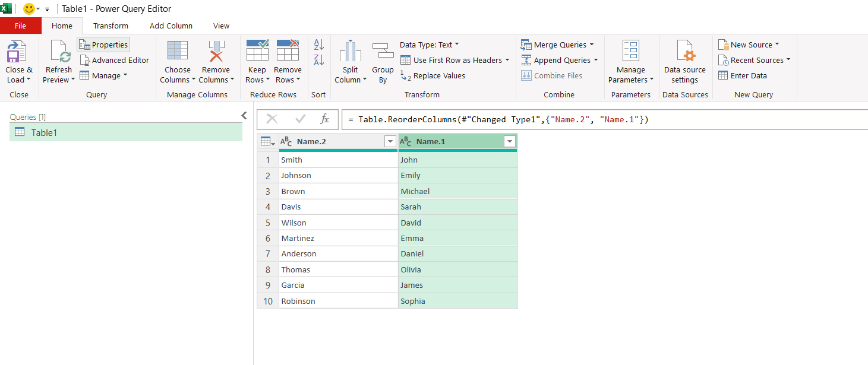Cancel the formula edit (X button)
This screenshot has width=868, height=365.
tap(272, 119)
